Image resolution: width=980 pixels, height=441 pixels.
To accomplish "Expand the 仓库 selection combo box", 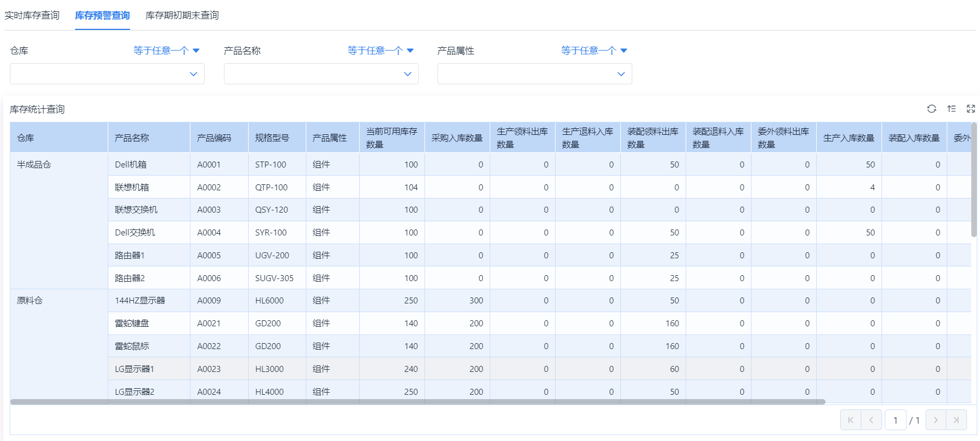I will [107, 74].
